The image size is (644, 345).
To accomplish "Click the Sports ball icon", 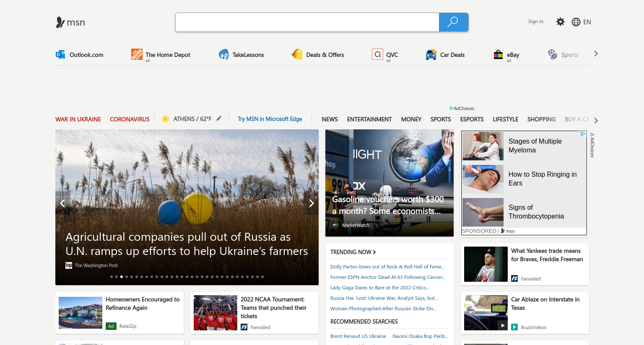I will (x=553, y=54).
